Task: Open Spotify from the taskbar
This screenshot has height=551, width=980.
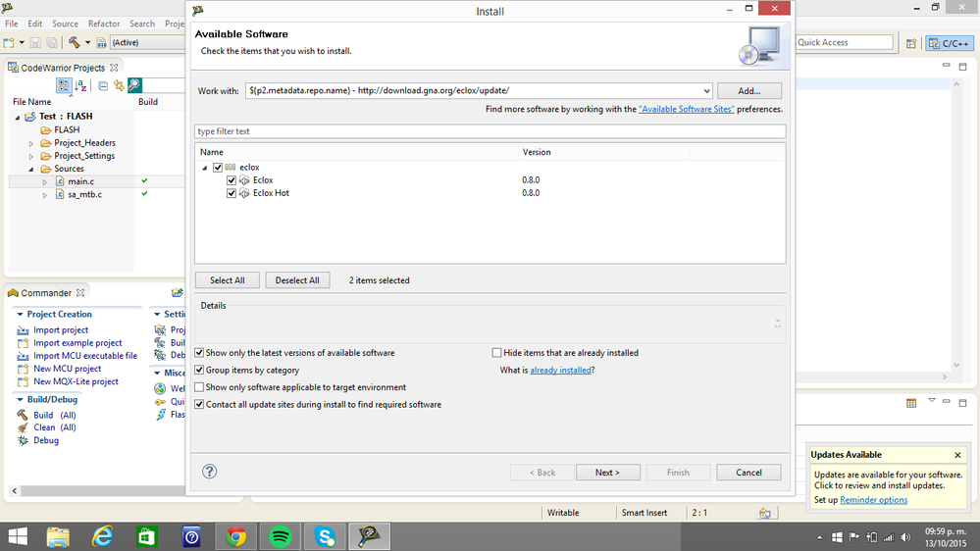Action: pyautogui.click(x=280, y=536)
